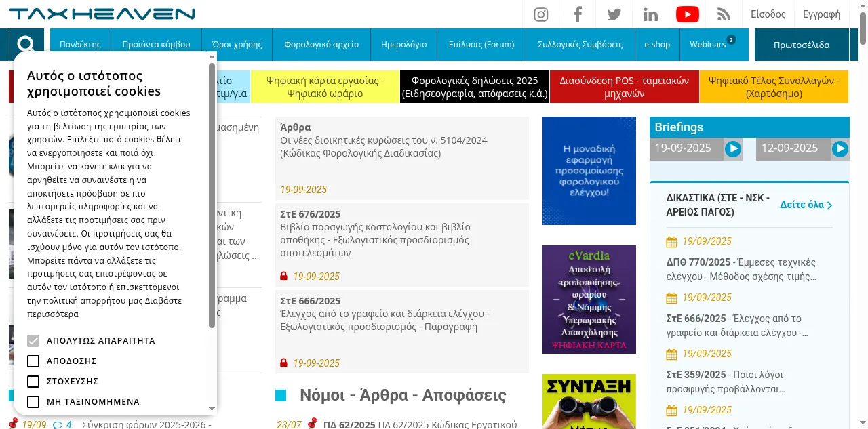Expand Δείτε όλα in ΔΙΚΑΣΤΙΚΑ section
Viewport: 868px width, 429px height.
coord(806,205)
